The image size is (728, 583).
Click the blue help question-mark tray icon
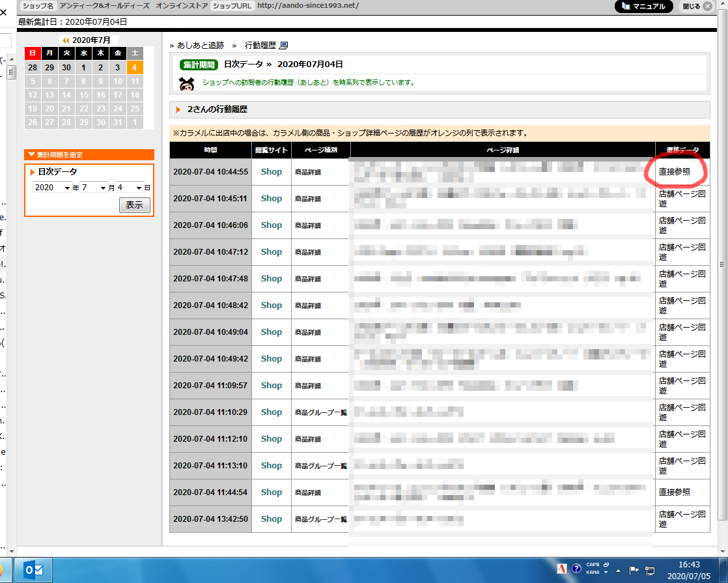point(576,569)
